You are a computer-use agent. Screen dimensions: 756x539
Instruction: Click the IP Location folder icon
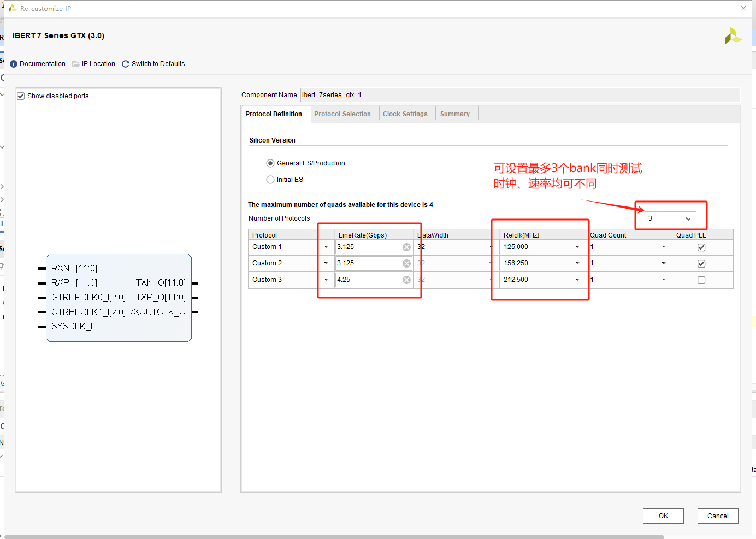(76, 64)
